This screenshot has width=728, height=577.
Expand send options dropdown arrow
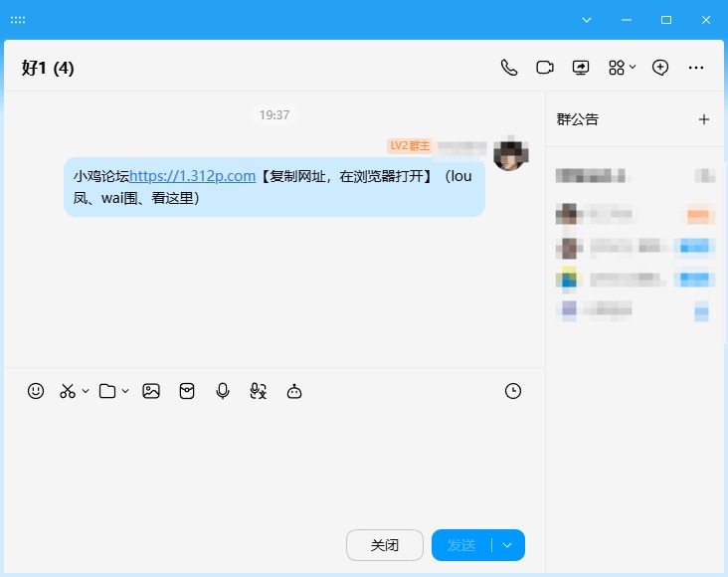507,545
